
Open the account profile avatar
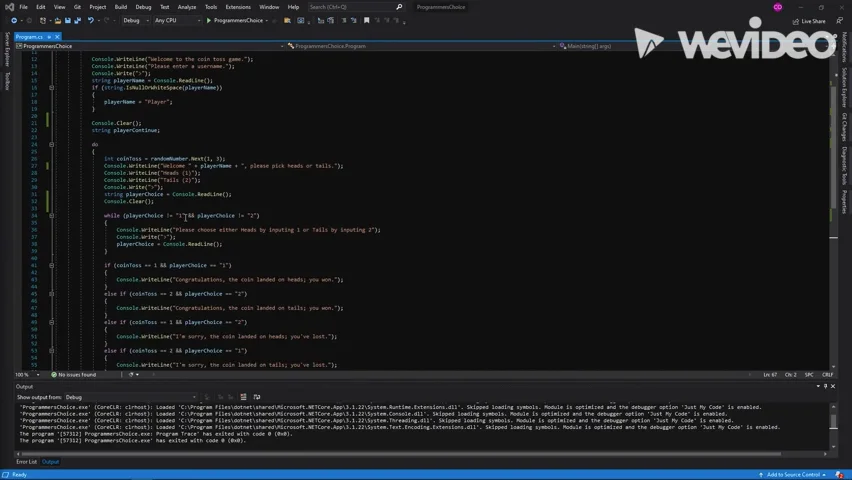778,7
